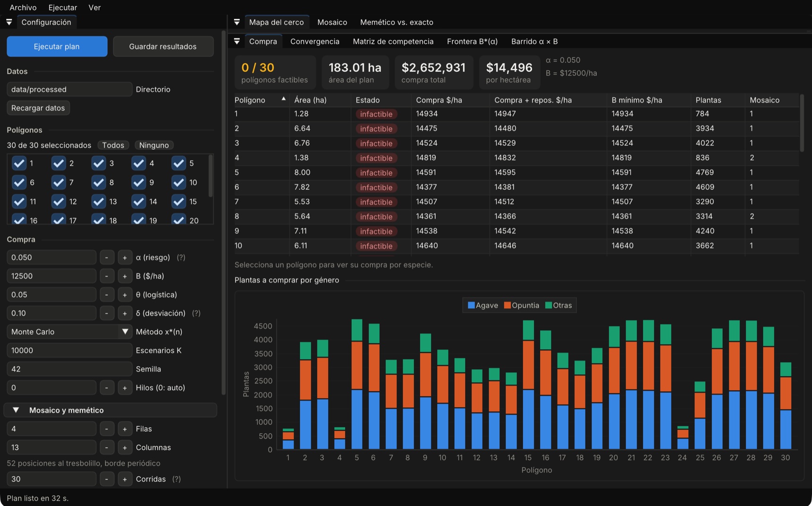Viewport: 812px width, 506px height.
Task: Click the Ejecutar plan button
Action: [x=57, y=46]
